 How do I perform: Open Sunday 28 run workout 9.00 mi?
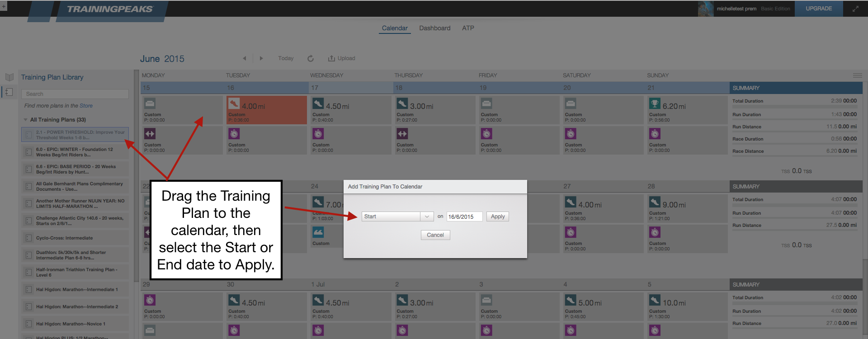688,208
